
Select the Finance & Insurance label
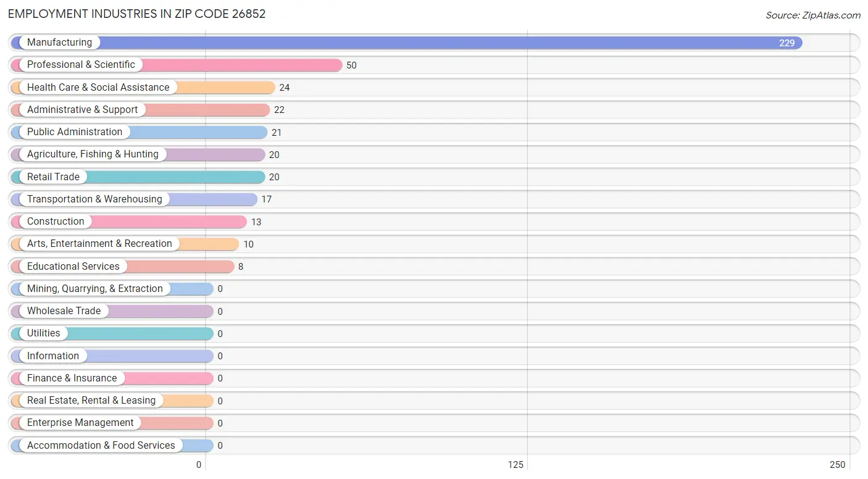click(72, 378)
